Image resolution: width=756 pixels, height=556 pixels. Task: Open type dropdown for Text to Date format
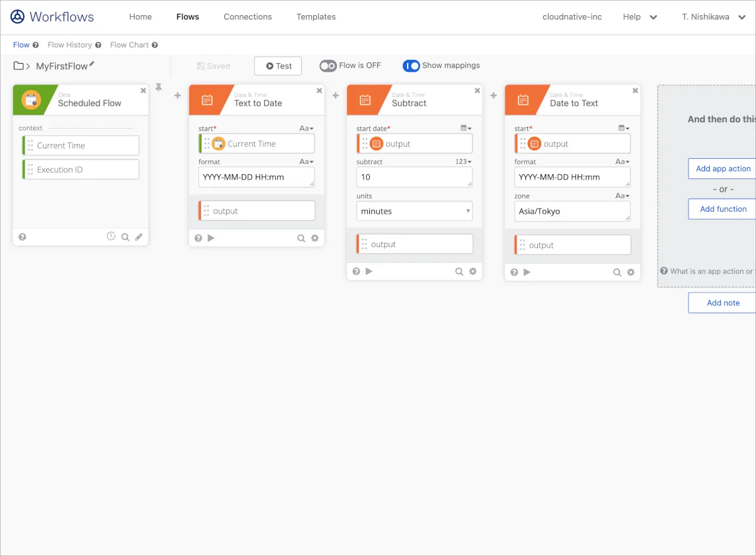(x=307, y=162)
